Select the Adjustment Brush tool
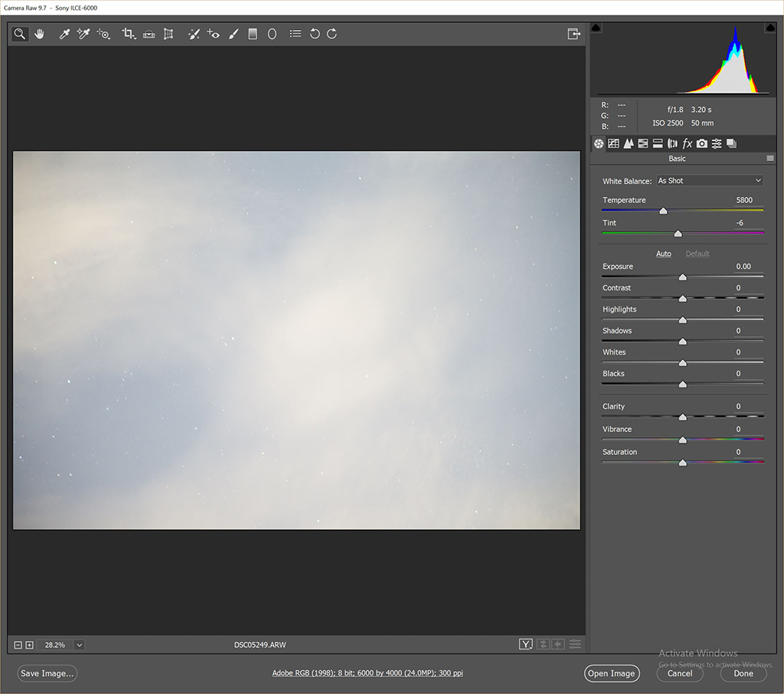The height and width of the screenshot is (694, 784). point(234,34)
